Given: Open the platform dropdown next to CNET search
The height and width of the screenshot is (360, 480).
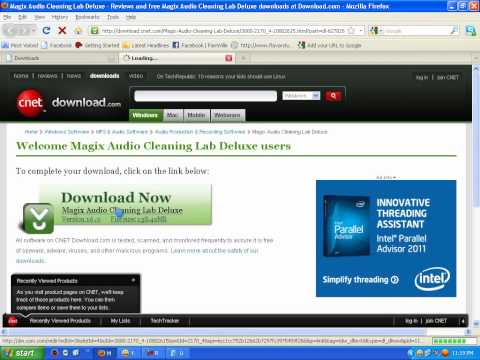Looking at the screenshot, I should click(x=301, y=96).
